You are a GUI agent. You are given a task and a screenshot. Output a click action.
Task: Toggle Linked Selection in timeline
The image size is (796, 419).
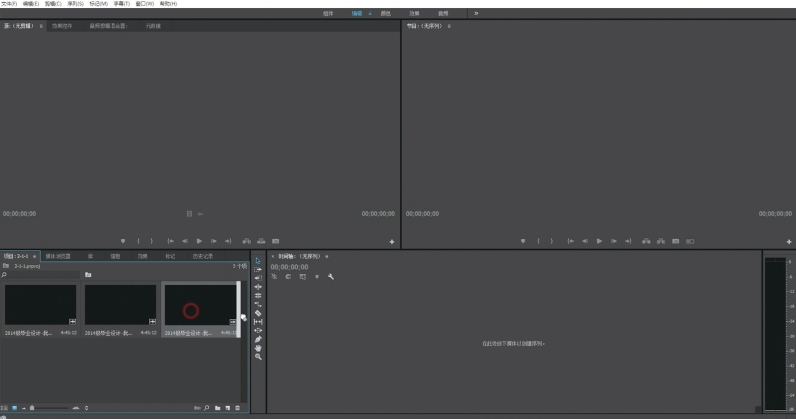pos(303,277)
